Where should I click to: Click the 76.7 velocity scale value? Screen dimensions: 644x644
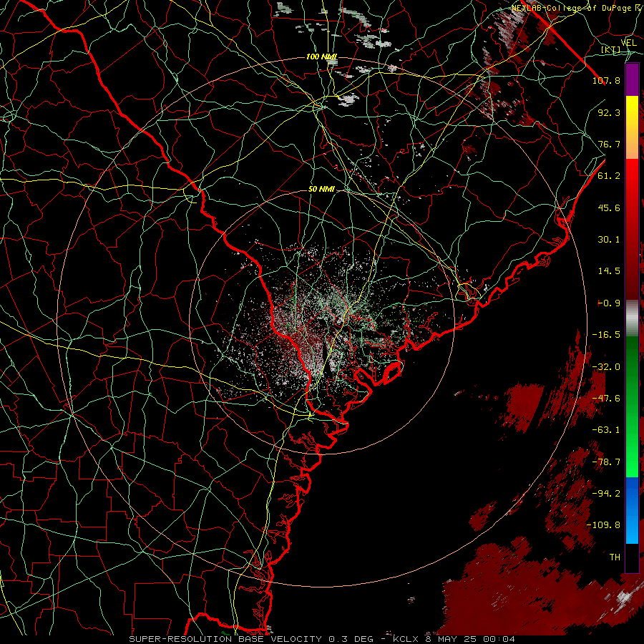click(609, 144)
